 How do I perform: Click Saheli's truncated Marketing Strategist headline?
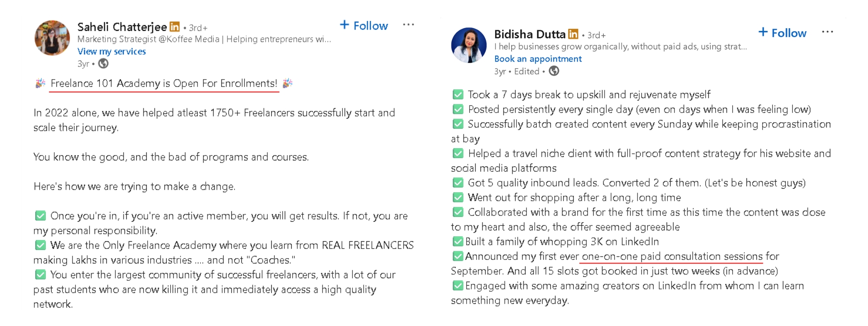pyautogui.click(x=204, y=39)
